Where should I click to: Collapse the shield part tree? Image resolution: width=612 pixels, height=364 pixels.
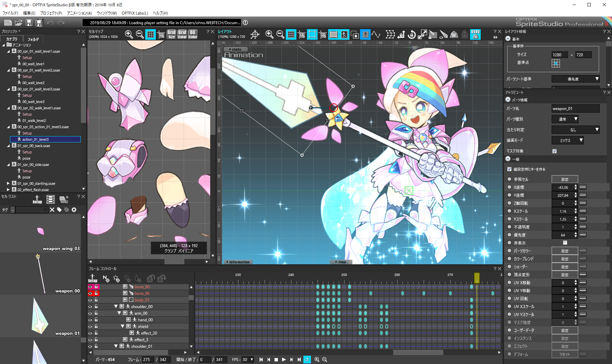click(122, 327)
